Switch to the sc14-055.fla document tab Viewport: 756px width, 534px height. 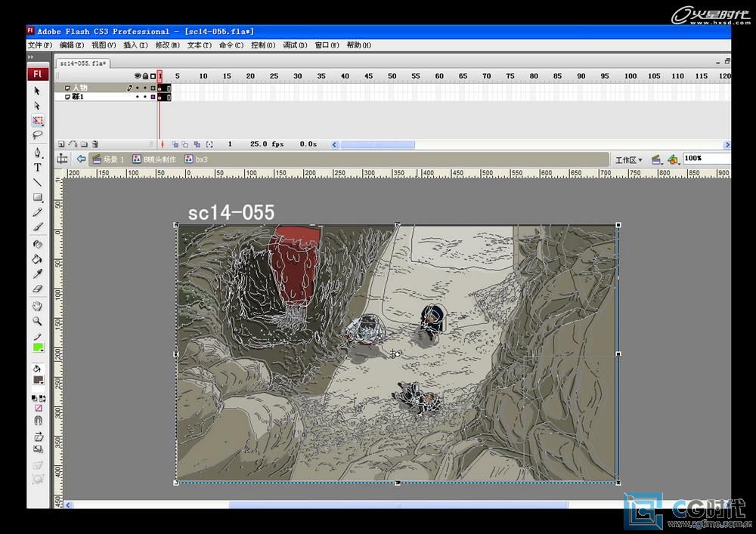[x=83, y=63]
